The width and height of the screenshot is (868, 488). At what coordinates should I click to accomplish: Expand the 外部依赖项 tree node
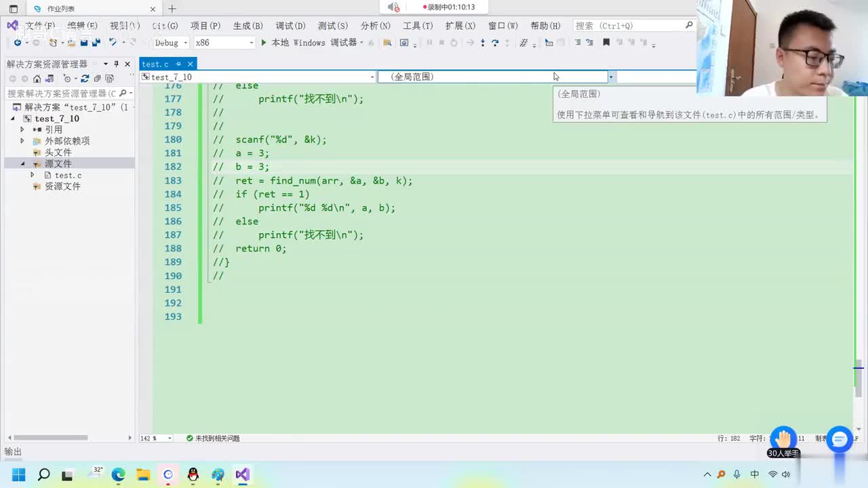coord(22,141)
